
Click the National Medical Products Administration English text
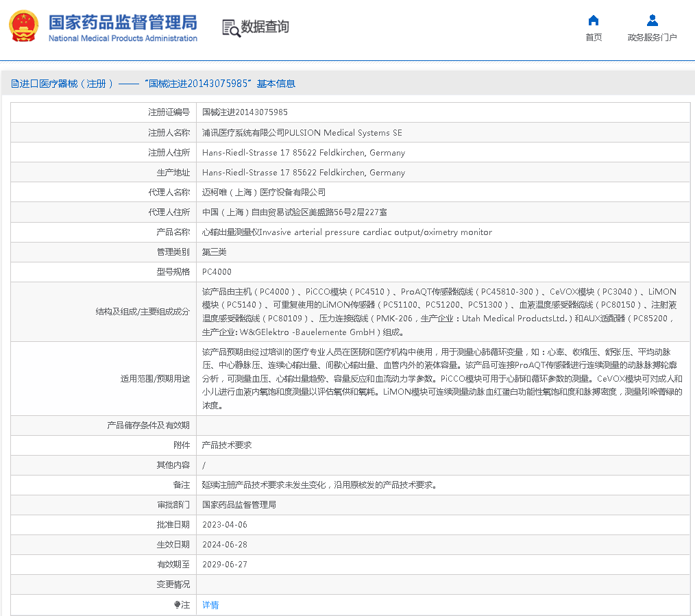123,38
